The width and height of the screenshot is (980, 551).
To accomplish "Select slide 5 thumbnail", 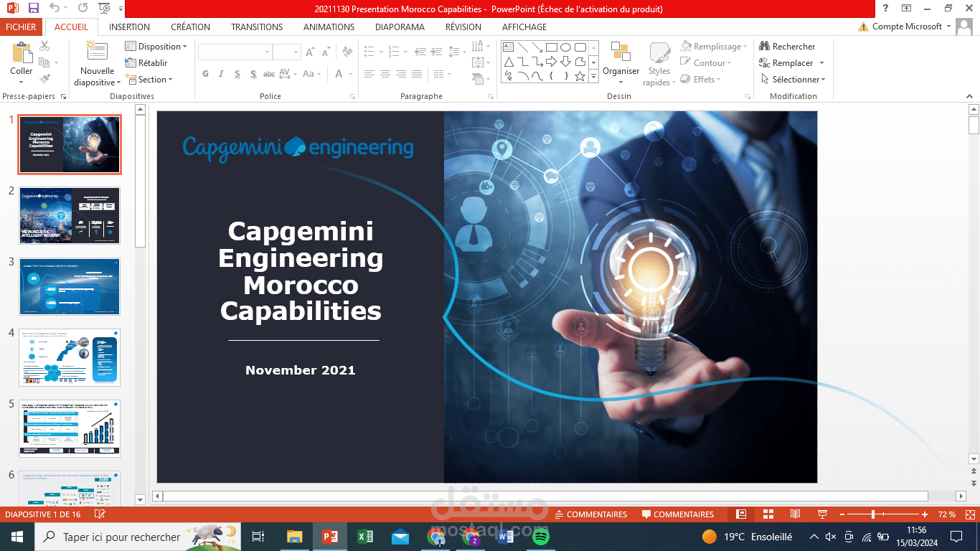I will (x=70, y=428).
